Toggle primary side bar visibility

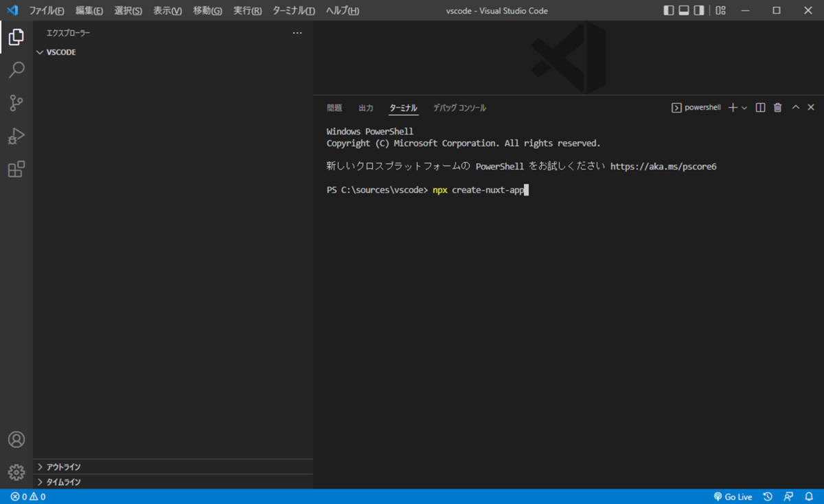pos(669,10)
